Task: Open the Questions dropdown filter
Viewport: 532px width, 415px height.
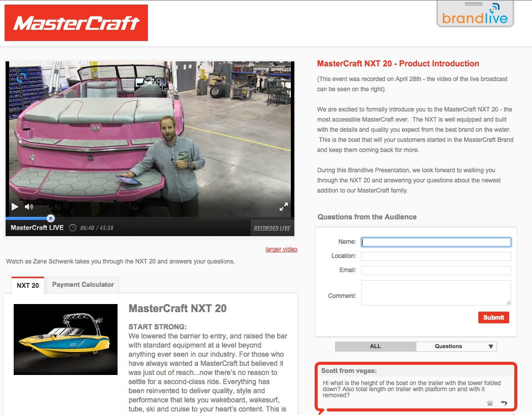Action: pyautogui.click(x=457, y=346)
